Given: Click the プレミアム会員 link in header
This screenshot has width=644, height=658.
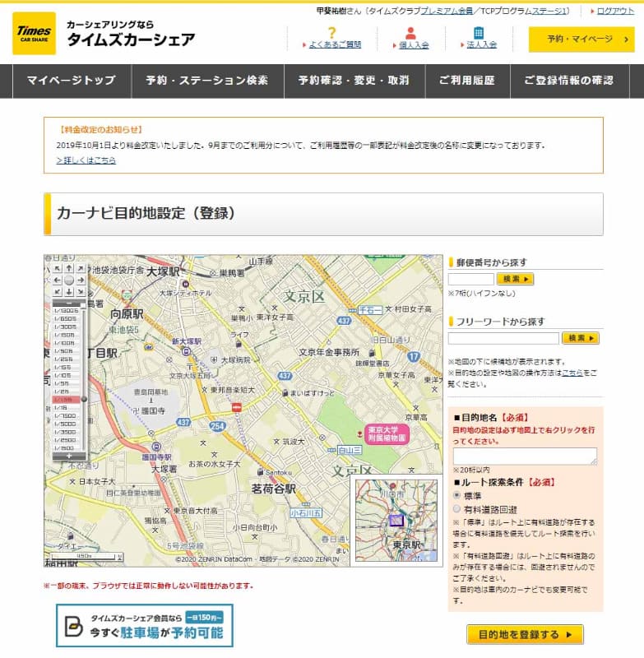Looking at the screenshot, I should (447, 11).
